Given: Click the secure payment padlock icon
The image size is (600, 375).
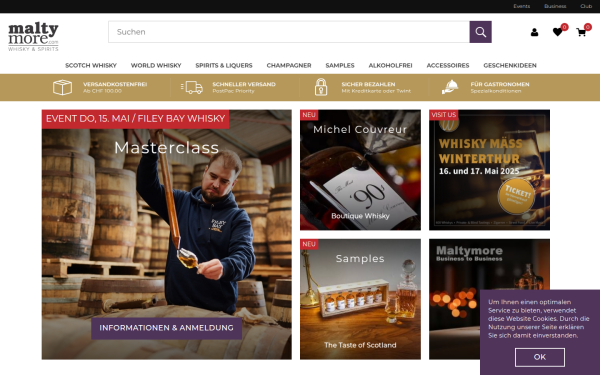Looking at the screenshot, I should pos(321,87).
